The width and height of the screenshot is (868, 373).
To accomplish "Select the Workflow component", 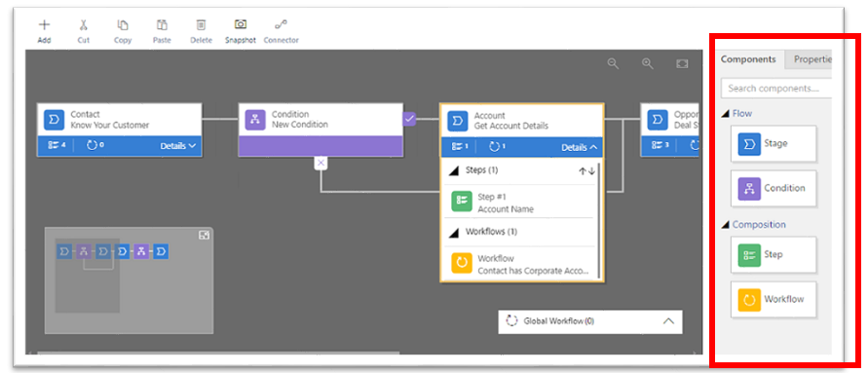I will tap(774, 299).
